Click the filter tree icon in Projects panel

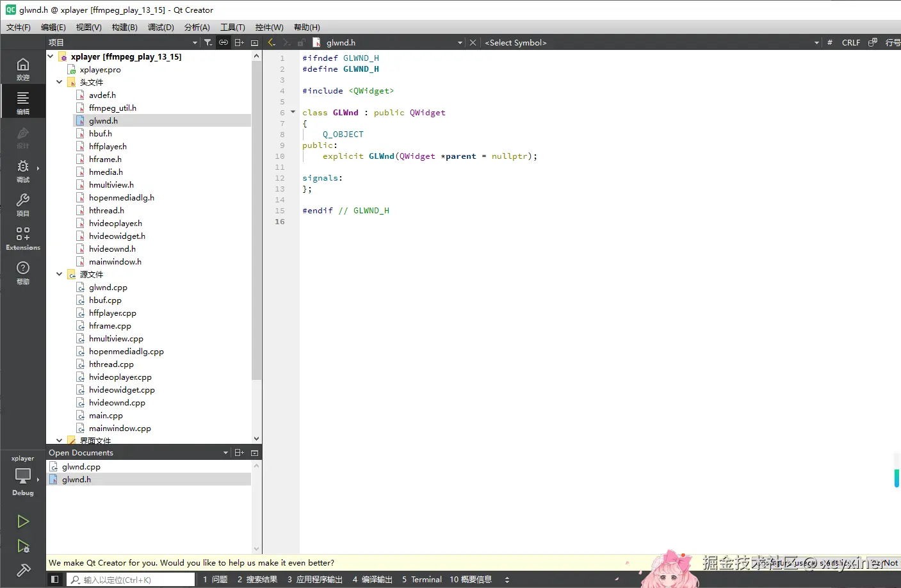[208, 43]
